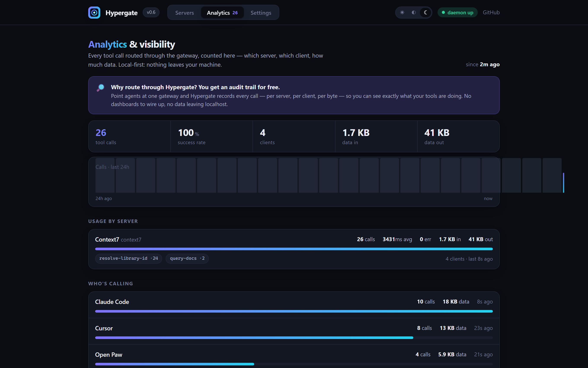
Task: Click the 'Calls · last 24h' chart label
Action: [x=112, y=167]
